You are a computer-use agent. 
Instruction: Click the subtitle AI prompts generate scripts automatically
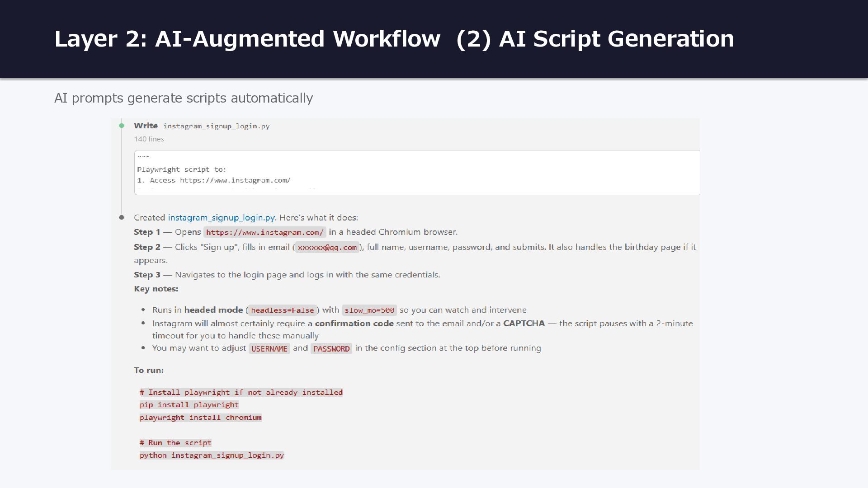184,98
